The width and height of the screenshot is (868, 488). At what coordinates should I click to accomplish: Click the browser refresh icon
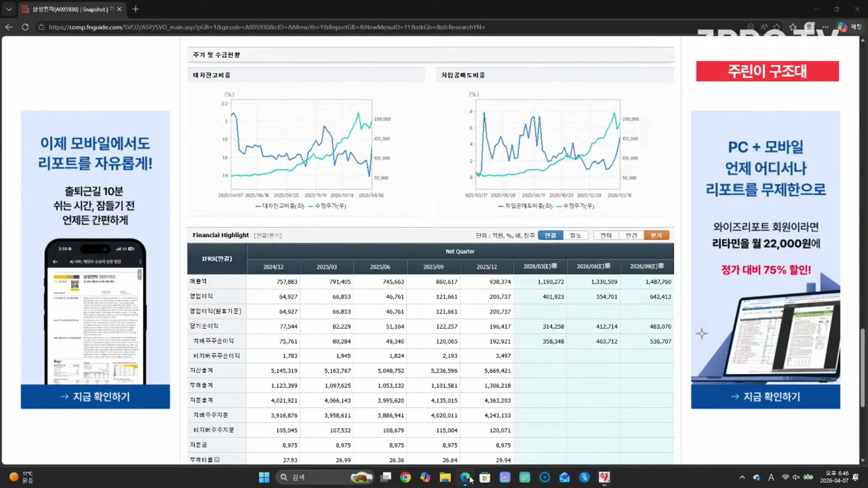tap(25, 27)
